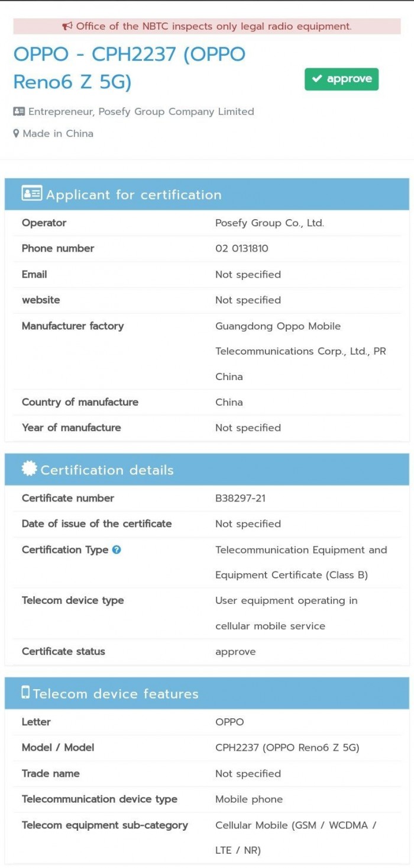Image resolution: width=414 pixels, height=868 pixels.
Task: Click the CPH2237 (OPPO Reno6 Z 5G) model value
Action: tap(287, 747)
